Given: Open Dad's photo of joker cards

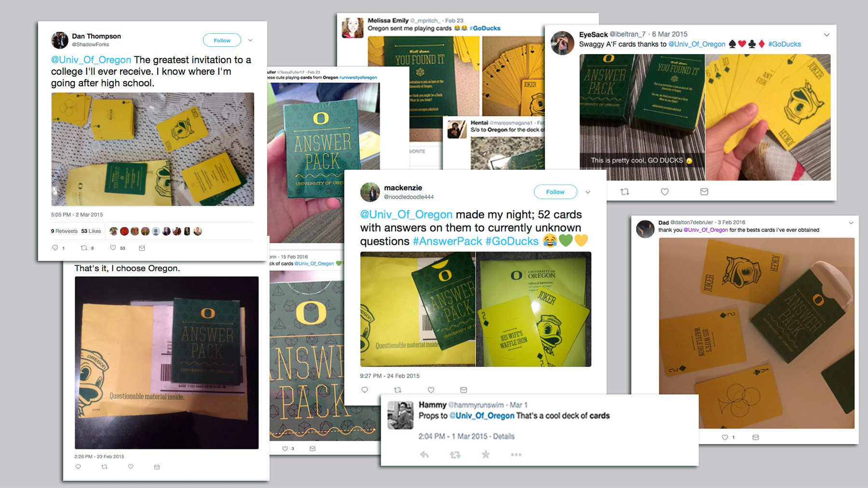Looking at the screenshot, I should click(757, 333).
